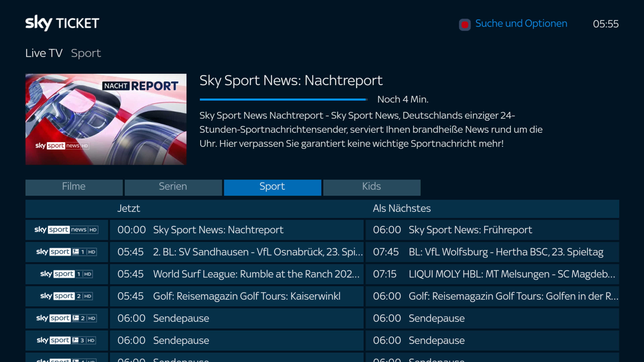
Task: Switch to the Filme tab
Action: (x=74, y=187)
